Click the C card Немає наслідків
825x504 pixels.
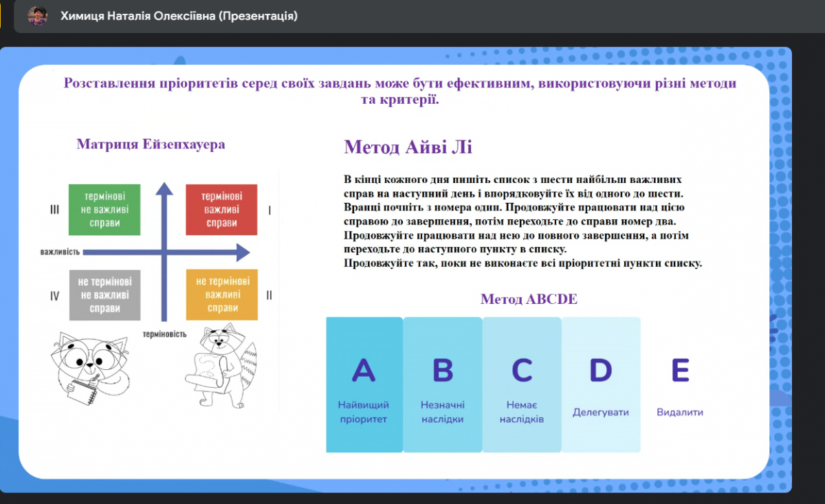pyautogui.click(x=522, y=384)
